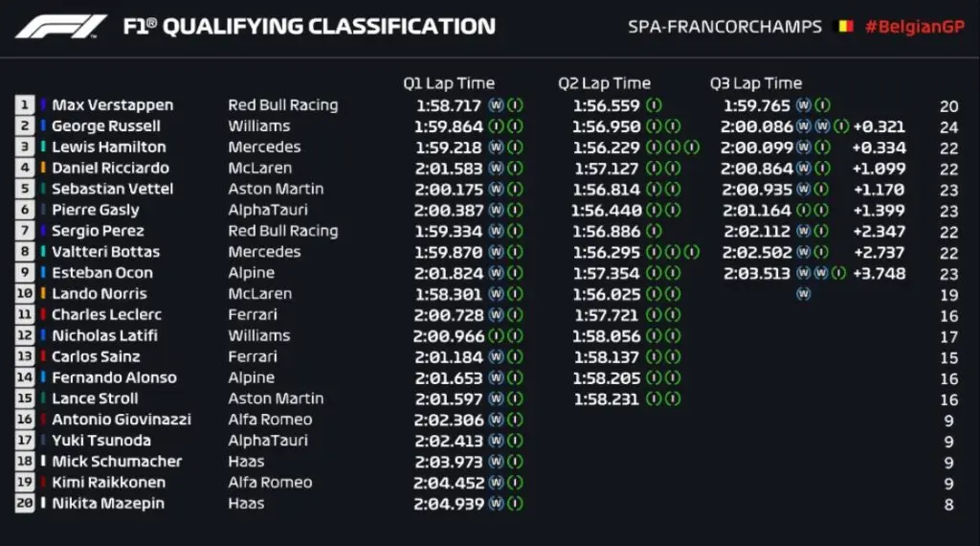Click intermediate tyre icon beside Perez's 1:56.886
The image size is (980, 546).
pos(655,231)
